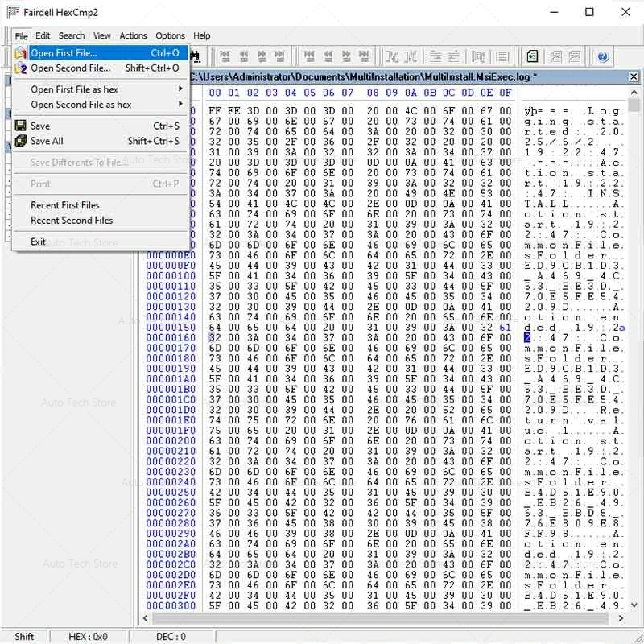
Task: Click ASCII text 't.u.r.n. .v.a.l.' row
Action: click(x=574, y=420)
